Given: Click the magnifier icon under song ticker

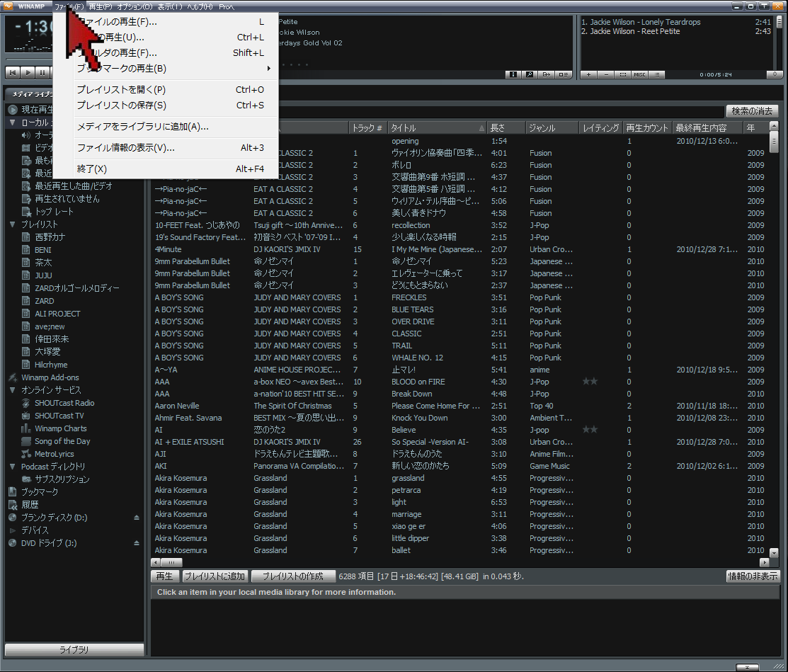Looking at the screenshot, I should pos(529,74).
